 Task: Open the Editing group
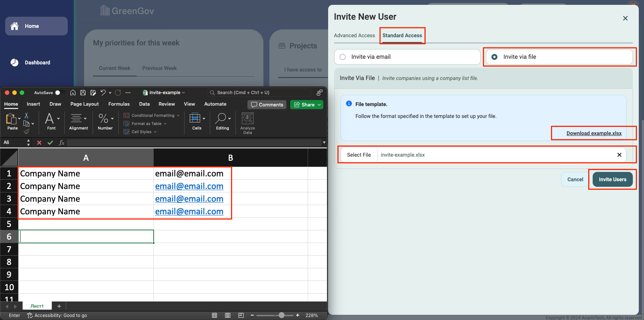coord(222,122)
